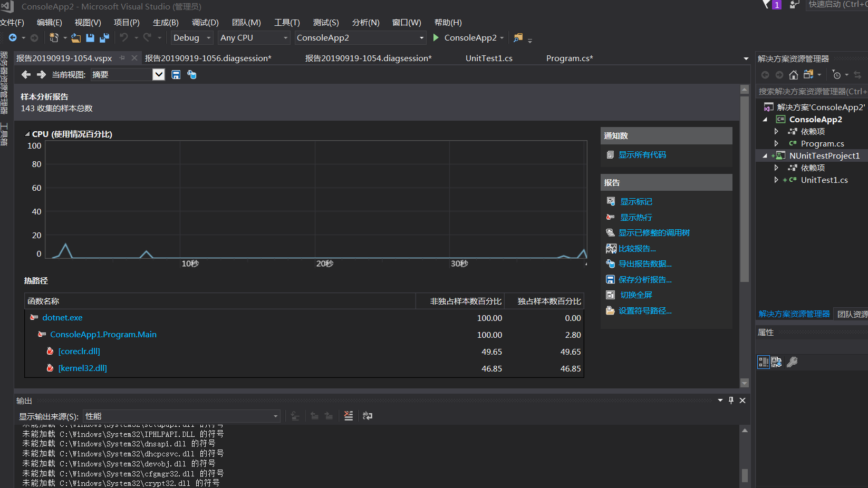
Task: Collapse the NUnitTestProject1 project node
Action: click(x=765, y=156)
